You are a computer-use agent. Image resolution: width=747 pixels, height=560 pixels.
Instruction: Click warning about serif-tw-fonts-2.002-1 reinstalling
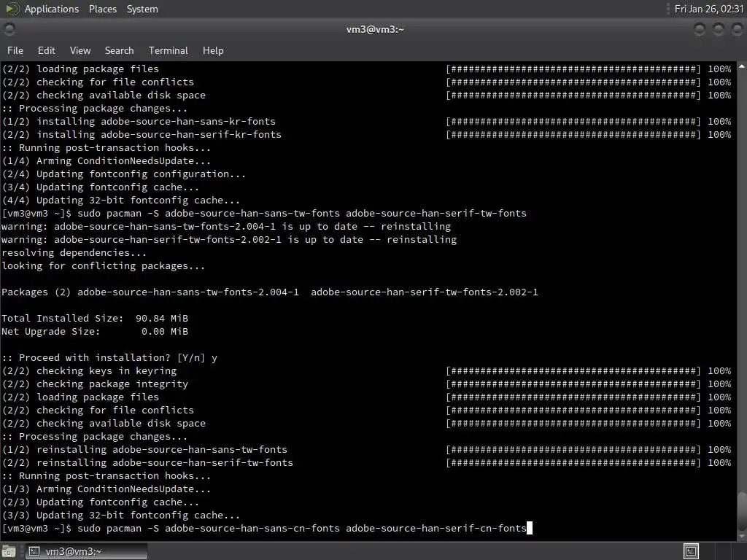(229, 239)
